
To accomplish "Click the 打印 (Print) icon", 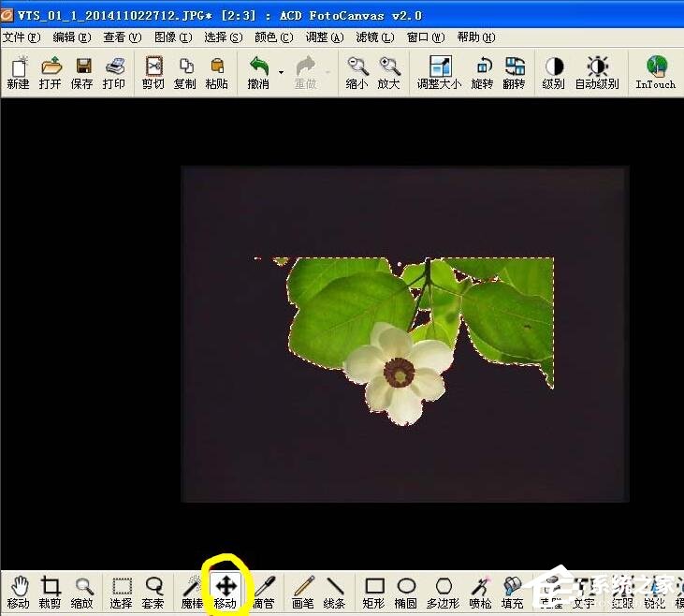I will tap(114, 72).
